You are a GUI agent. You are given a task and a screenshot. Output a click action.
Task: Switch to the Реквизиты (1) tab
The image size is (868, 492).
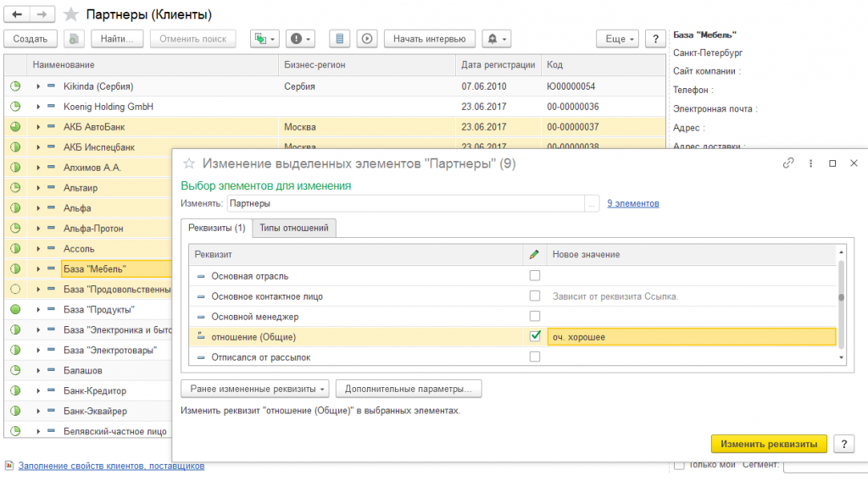[216, 228]
